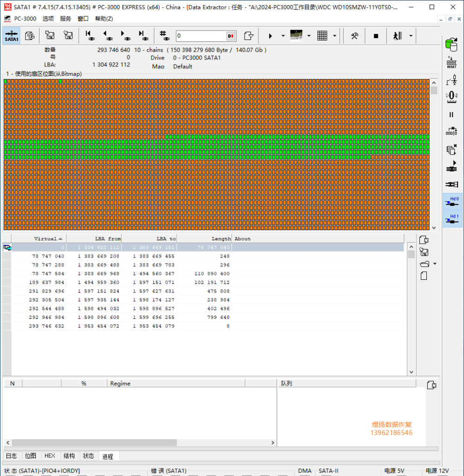Open the 服务 menu

point(66,19)
